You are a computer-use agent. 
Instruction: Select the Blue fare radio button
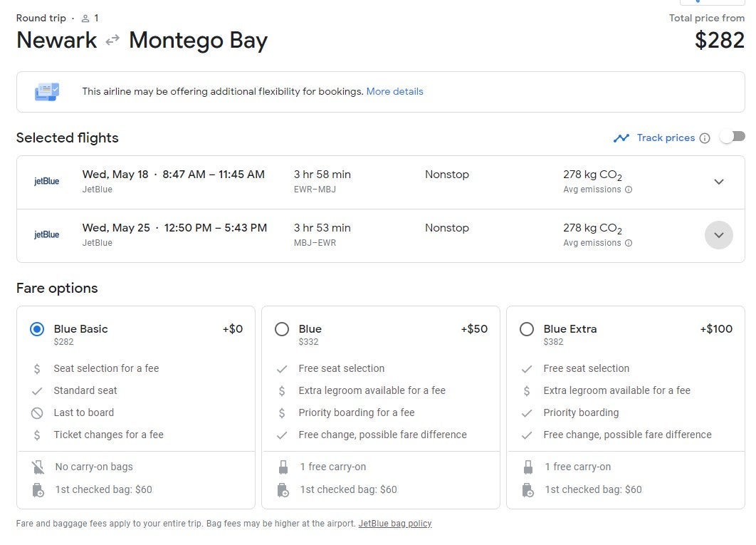(x=282, y=329)
